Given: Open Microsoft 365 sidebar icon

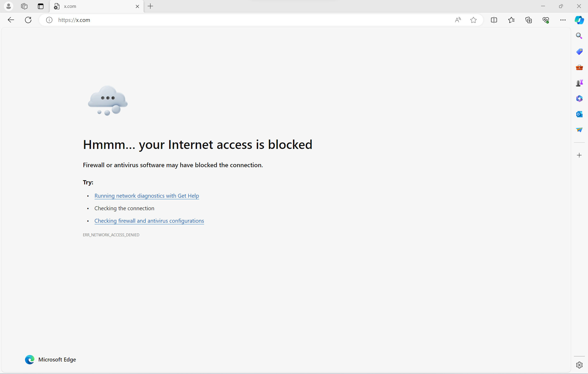Looking at the screenshot, I should pos(579,99).
